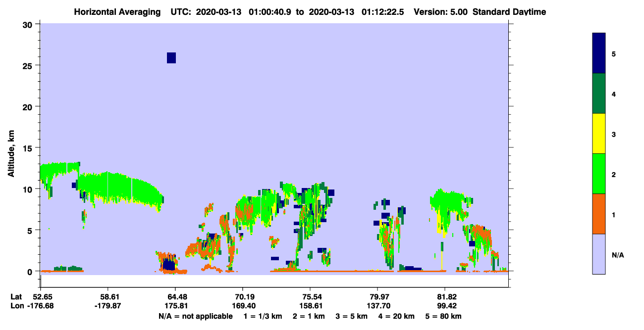Click the bright green colorbar segment for 2
Viewport: 644px width, 330px height.
point(599,173)
